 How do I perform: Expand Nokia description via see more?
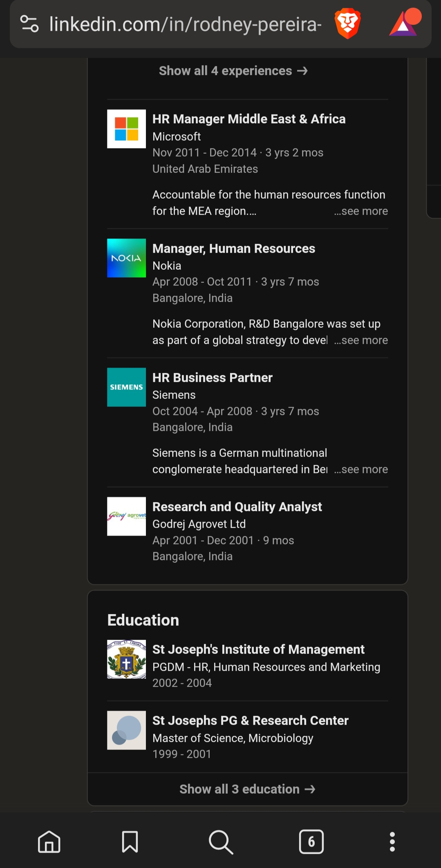[361, 340]
